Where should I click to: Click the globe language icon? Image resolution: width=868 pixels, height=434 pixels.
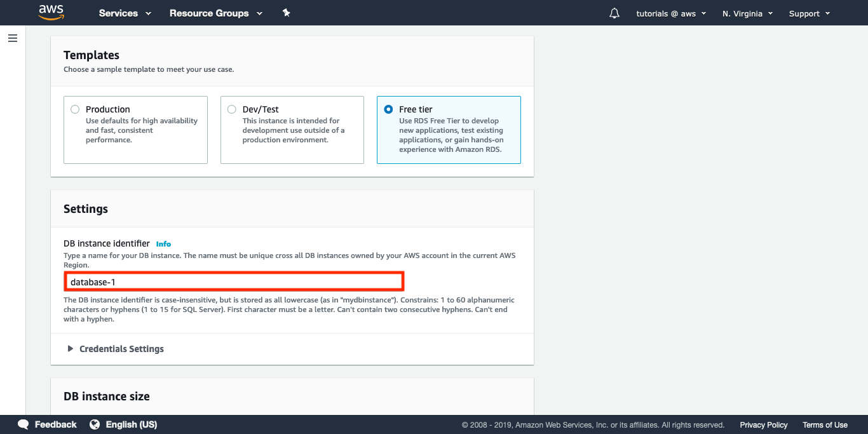click(95, 424)
